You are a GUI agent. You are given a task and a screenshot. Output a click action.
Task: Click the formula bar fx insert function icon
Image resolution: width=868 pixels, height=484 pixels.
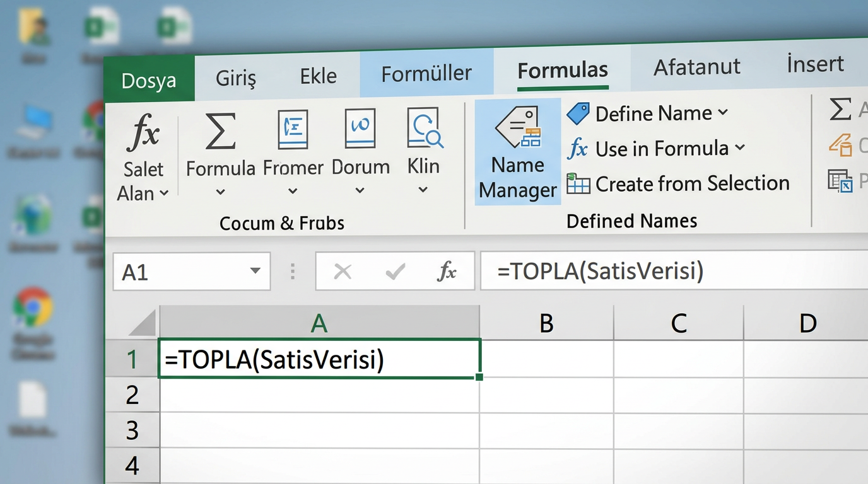click(447, 272)
